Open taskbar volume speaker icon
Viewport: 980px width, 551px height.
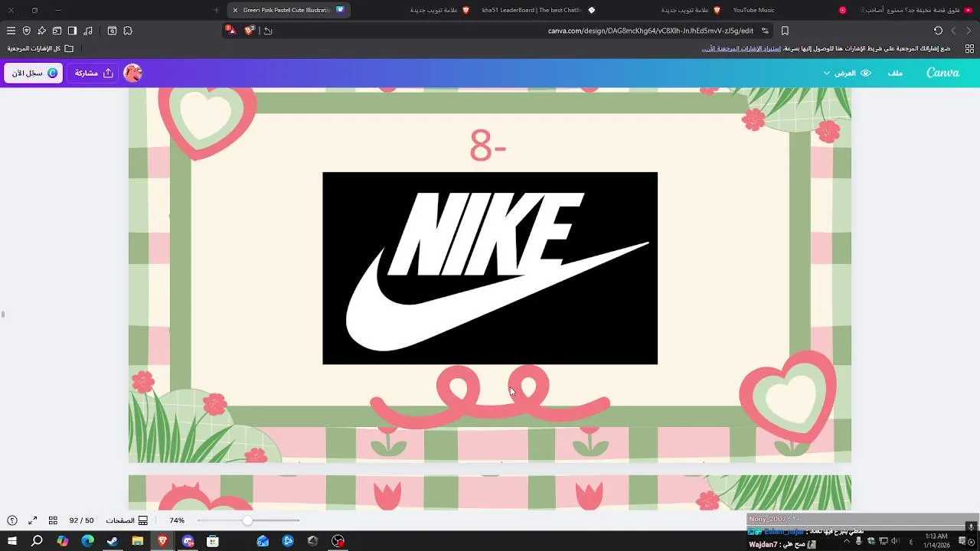(895, 541)
